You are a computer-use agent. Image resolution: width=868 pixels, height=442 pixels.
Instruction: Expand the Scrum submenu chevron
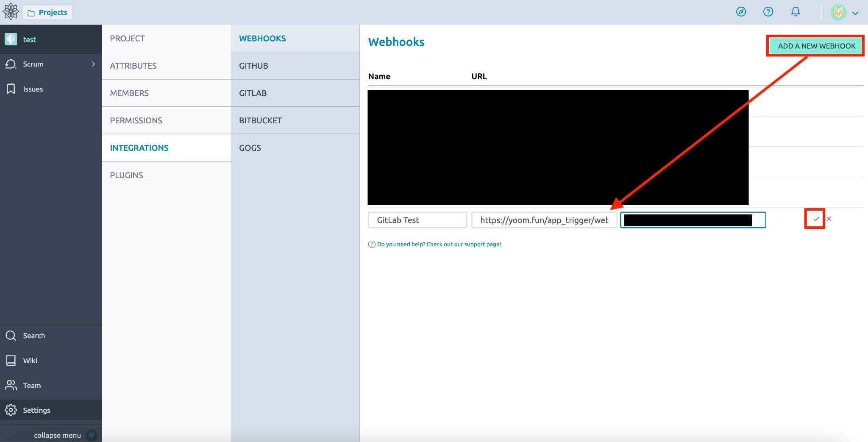pos(93,64)
